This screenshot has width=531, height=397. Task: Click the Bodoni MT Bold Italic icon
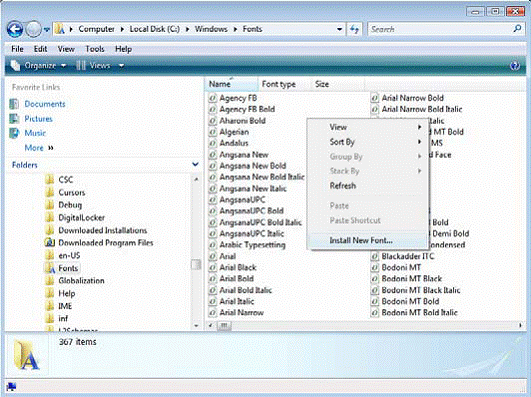(374, 313)
